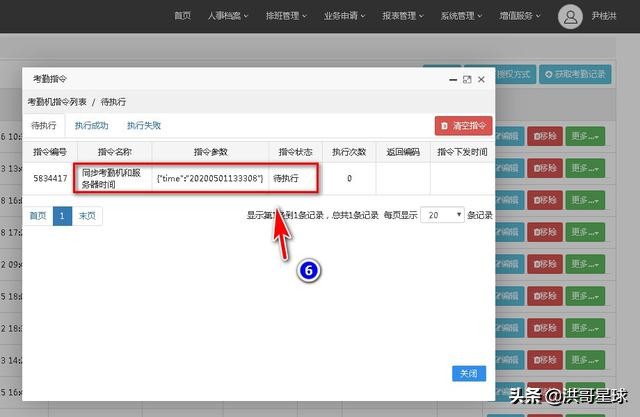Click 移除 in background row starting 5 18:

(545, 296)
